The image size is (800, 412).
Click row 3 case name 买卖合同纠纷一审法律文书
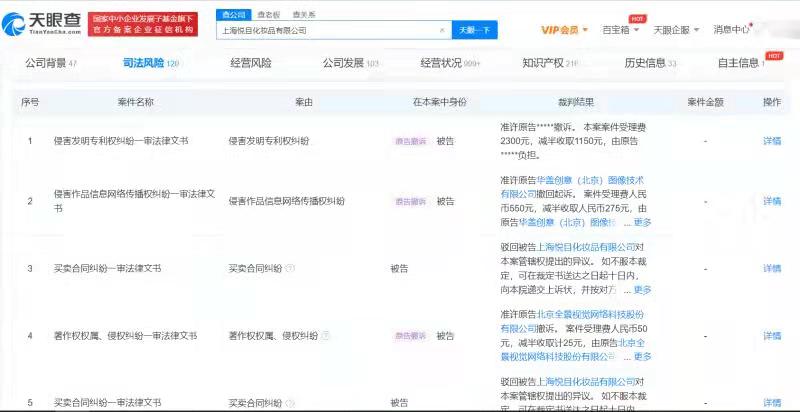[108, 268]
